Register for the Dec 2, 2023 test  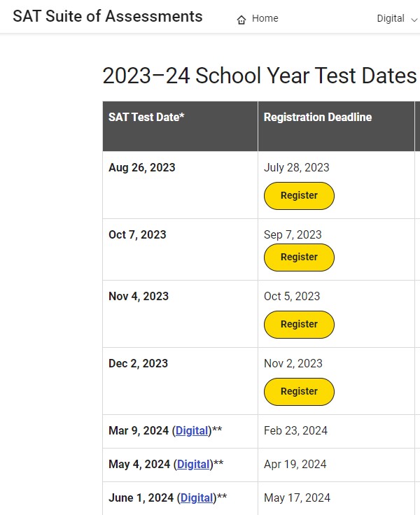(299, 392)
